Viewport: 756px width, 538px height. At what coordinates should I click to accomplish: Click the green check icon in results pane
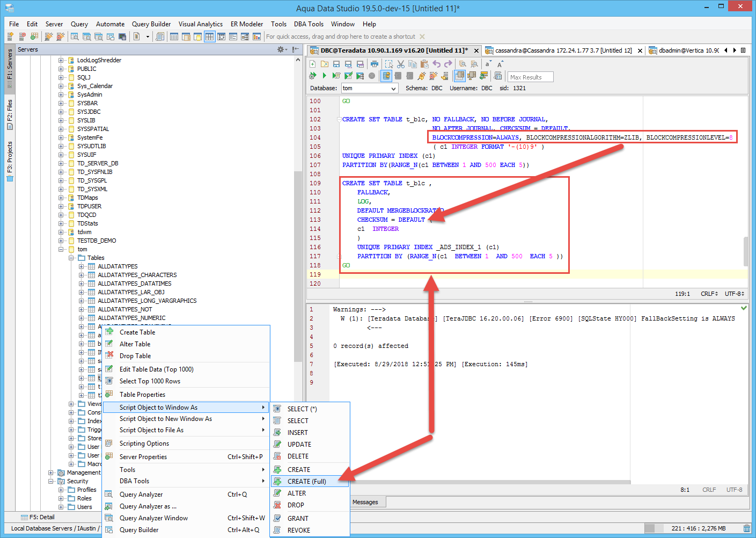coord(744,308)
